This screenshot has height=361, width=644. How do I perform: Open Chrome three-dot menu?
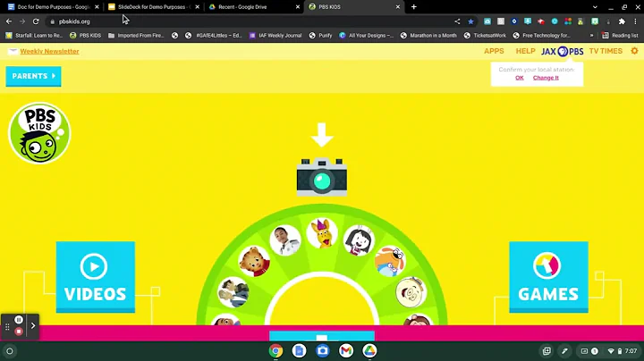pyautogui.click(x=635, y=21)
